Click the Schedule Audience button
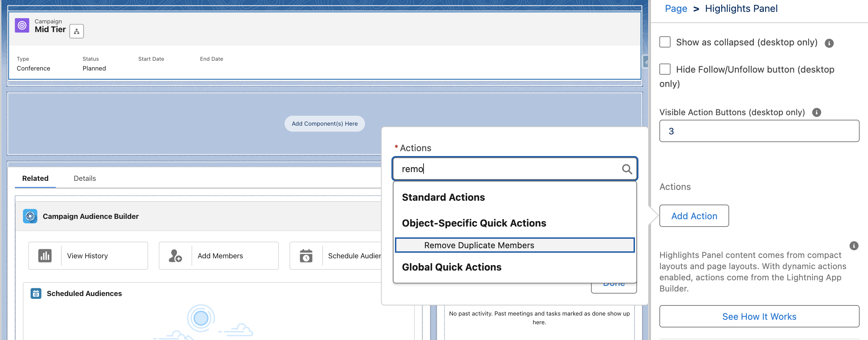The height and width of the screenshot is (340, 868). 336,256
